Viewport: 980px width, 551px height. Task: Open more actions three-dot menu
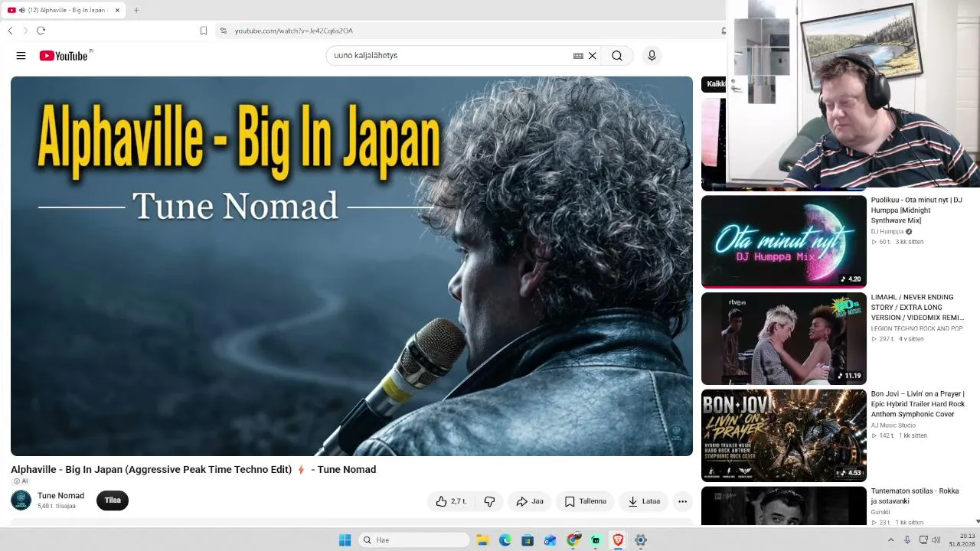click(682, 501)
